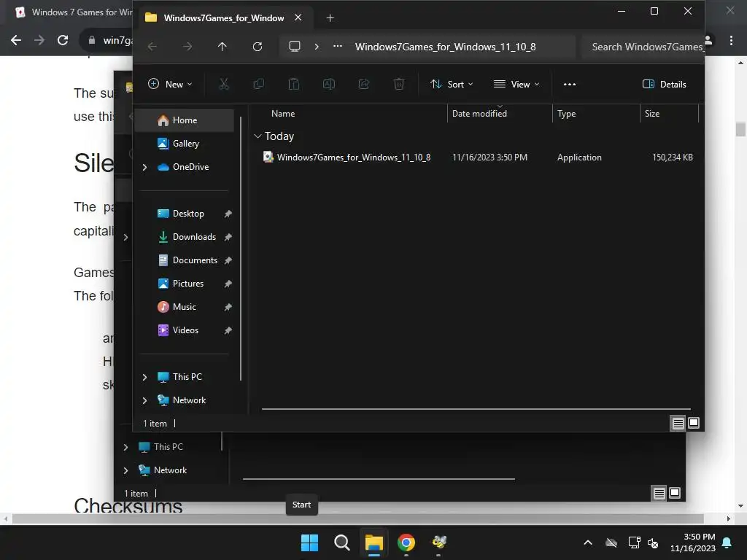Viewport: 747px width, 560px height.
Task: Click the address bar folder path text
Action: tap(446, 47)
